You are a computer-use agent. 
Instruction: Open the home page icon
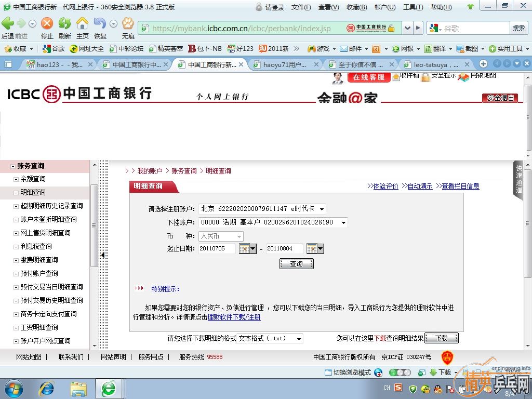tap(82, 23)
